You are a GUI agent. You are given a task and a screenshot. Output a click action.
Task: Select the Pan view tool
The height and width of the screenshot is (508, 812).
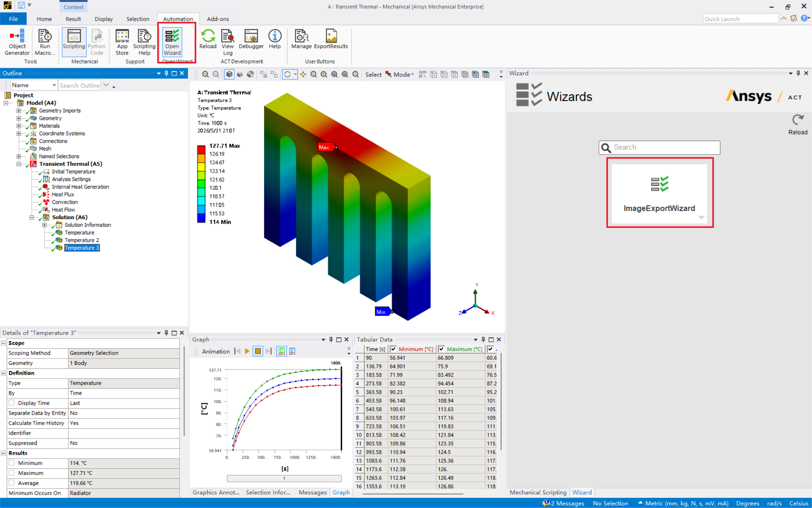click(303, 74)
